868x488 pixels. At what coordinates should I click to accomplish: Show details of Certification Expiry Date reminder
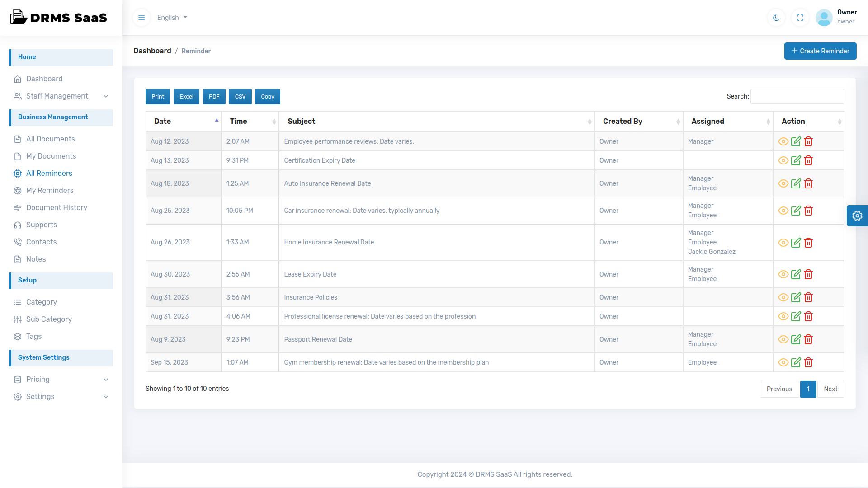[783, 160]
